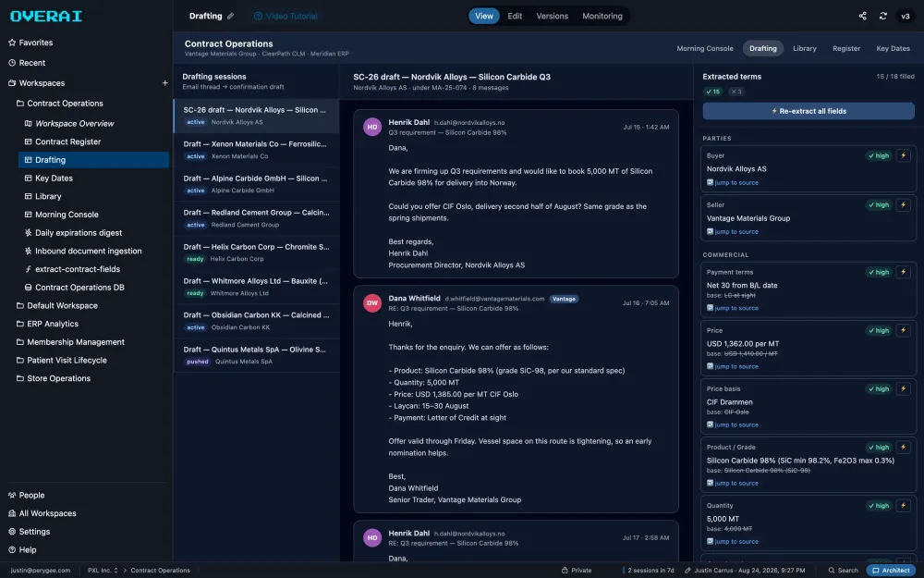Switch to the Edit mode tab

(x=515, y=16)
